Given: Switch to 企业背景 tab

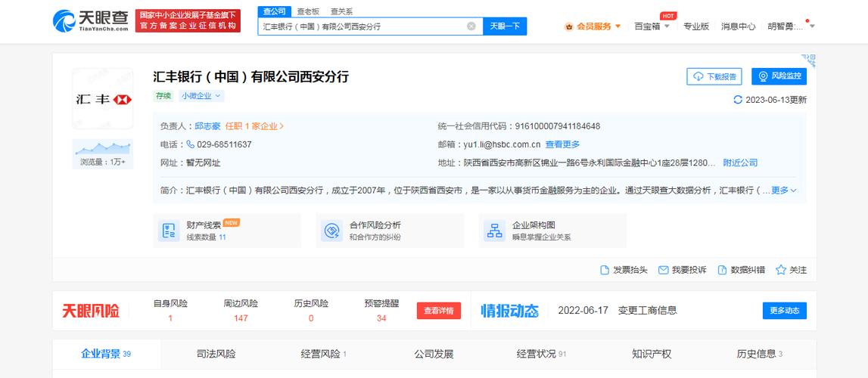Looking at the screenshot, I should coord(106,355).
